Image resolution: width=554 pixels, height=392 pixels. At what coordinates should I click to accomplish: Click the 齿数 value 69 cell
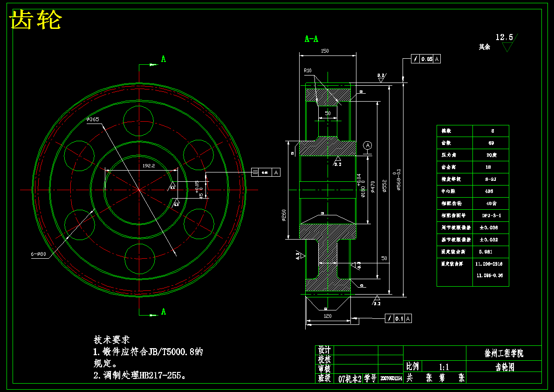(x=491, y=143)
